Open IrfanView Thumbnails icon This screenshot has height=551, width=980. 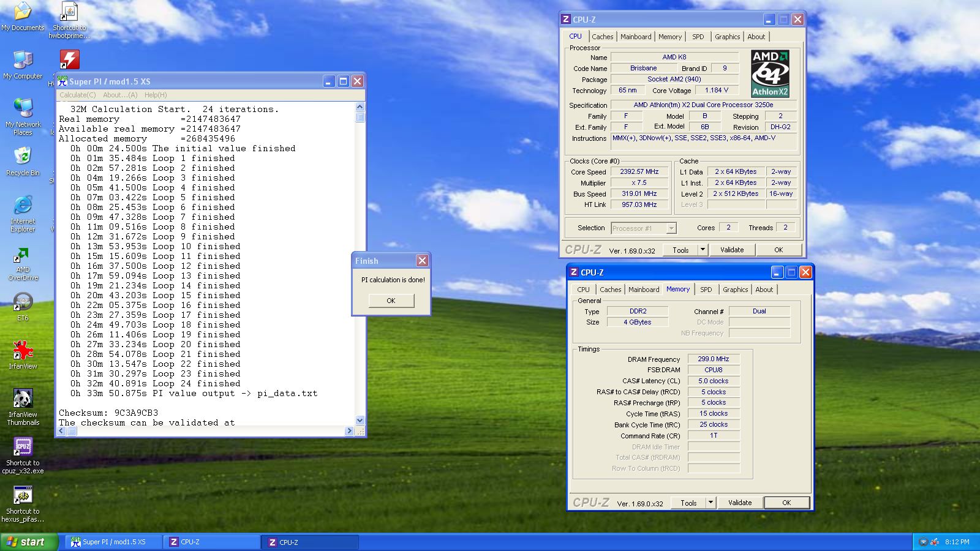pyautogui.click(x=23, y=407)
